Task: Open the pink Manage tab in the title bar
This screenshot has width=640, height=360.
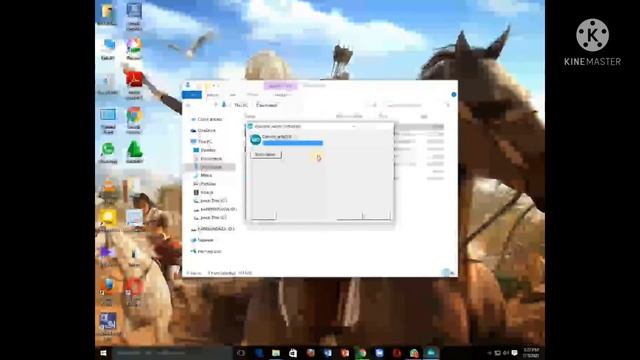Action: click(280, 86)
